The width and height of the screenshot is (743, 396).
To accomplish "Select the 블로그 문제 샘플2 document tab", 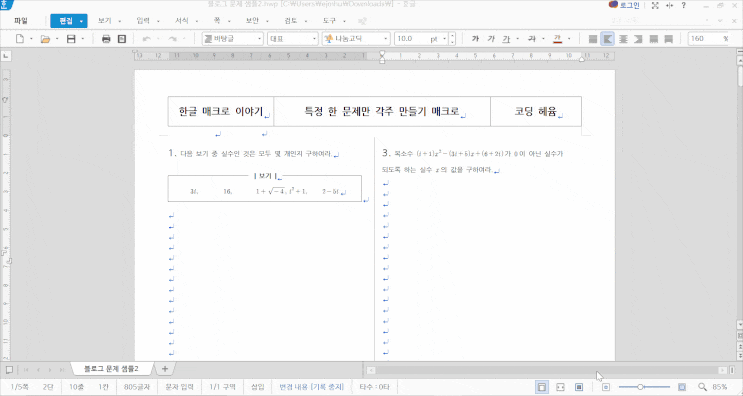I will click(x=111, y=369).
